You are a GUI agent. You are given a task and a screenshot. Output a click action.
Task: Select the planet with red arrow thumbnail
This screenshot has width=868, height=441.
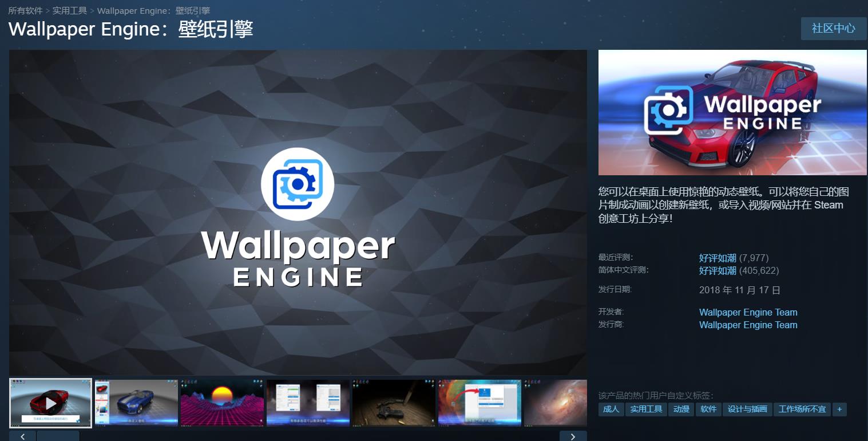479,403
